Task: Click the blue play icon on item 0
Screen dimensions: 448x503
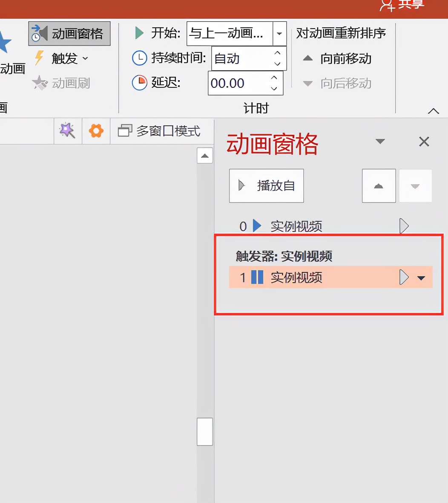Action: point(257,225)
